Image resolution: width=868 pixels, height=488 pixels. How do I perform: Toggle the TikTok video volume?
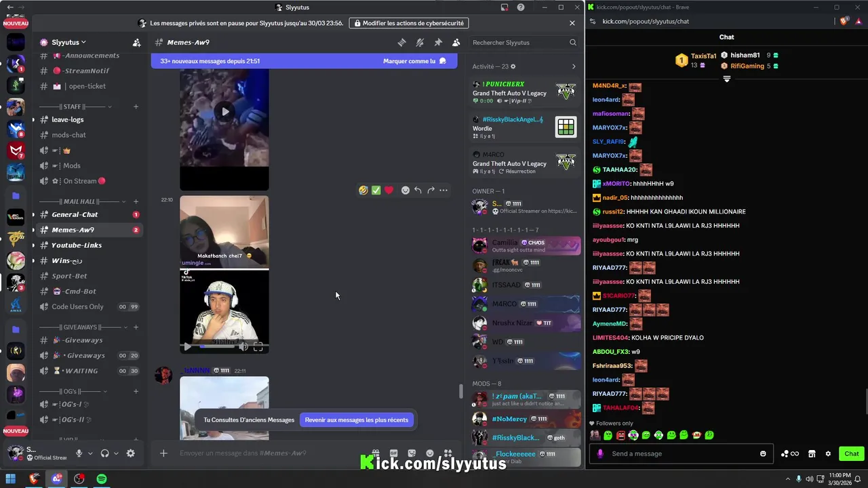(243, 346)
